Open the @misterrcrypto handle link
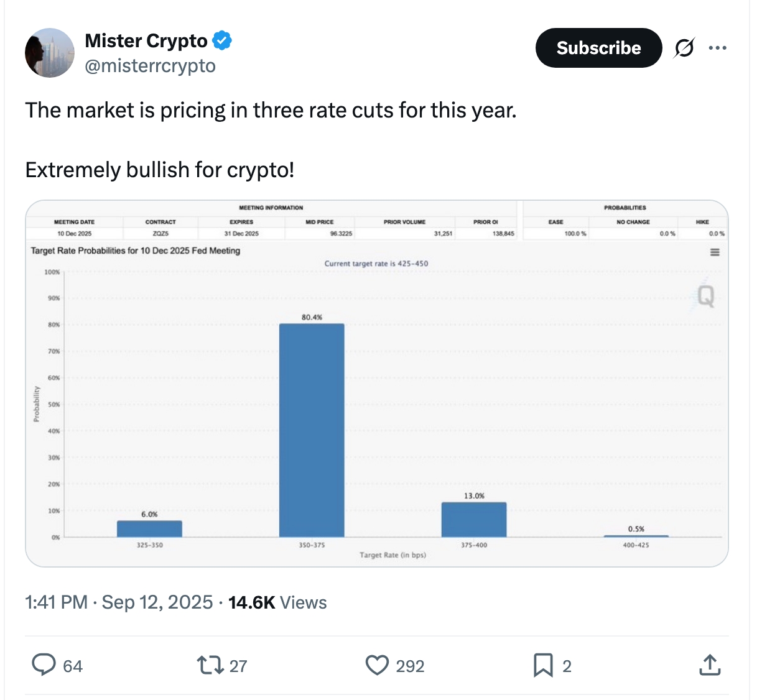 pyautogui.click(x=150, y=66)
